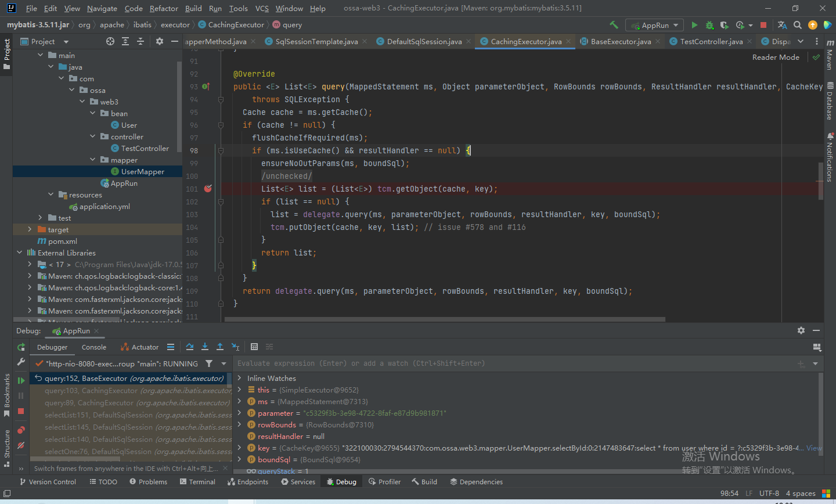The height and width of the screenshot is (504, 836).
Task: Open the Navigate menu
Action: click(x=102, y=8)
